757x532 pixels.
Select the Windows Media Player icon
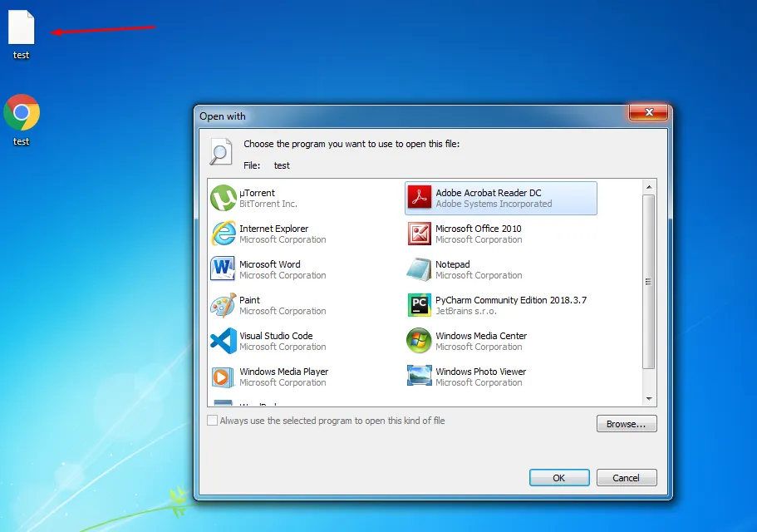coord(224,377)
